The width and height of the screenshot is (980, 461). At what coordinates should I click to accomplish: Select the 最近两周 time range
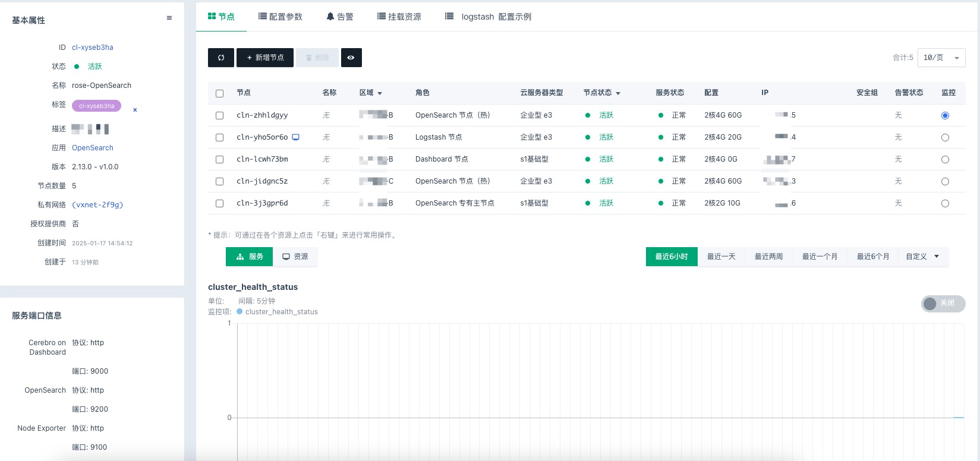(768, 257)
